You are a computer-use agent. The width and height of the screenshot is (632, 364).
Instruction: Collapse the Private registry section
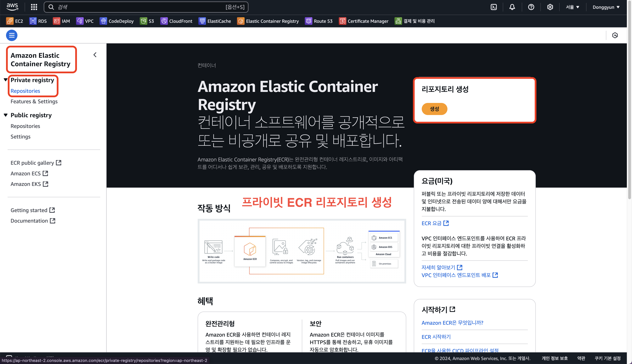[6, 80]
